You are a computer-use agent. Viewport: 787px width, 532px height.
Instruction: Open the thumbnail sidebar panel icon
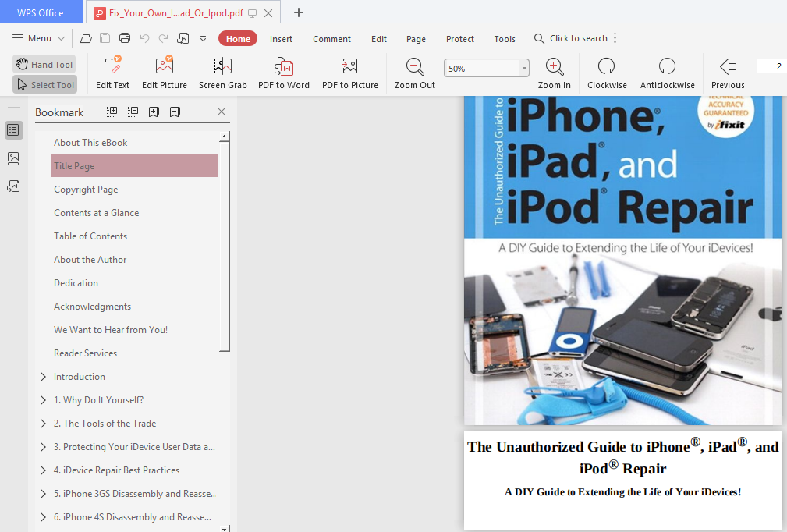pos(13,158)
